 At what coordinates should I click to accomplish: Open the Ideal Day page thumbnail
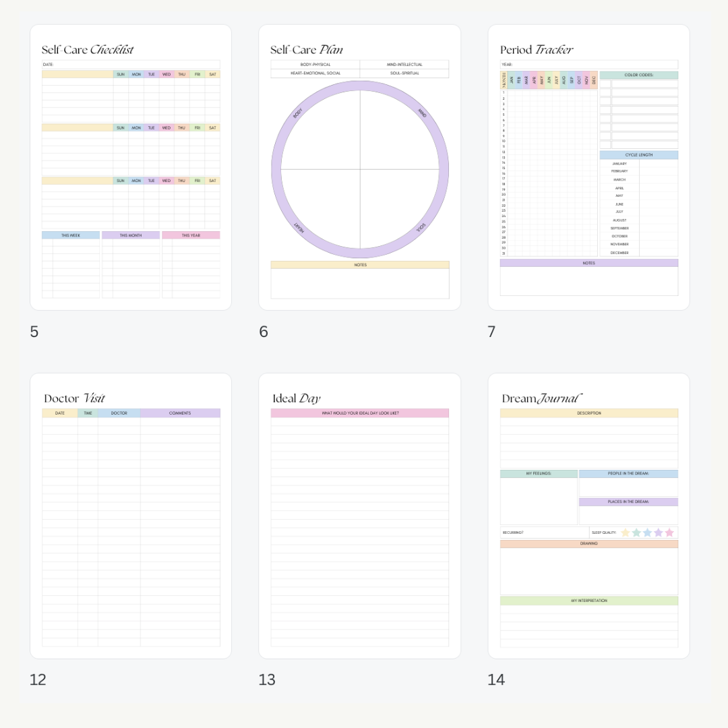[x=359, y=516]
